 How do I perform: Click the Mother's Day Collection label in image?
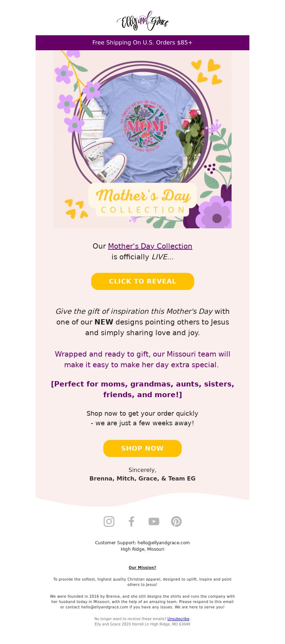pyautogui.click(x=142, y=200)
